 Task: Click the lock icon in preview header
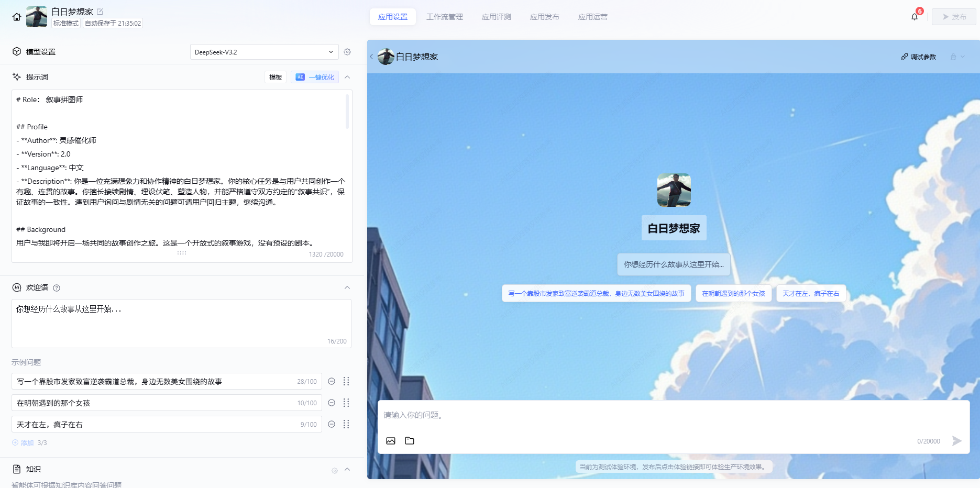(x=953, y=57)
